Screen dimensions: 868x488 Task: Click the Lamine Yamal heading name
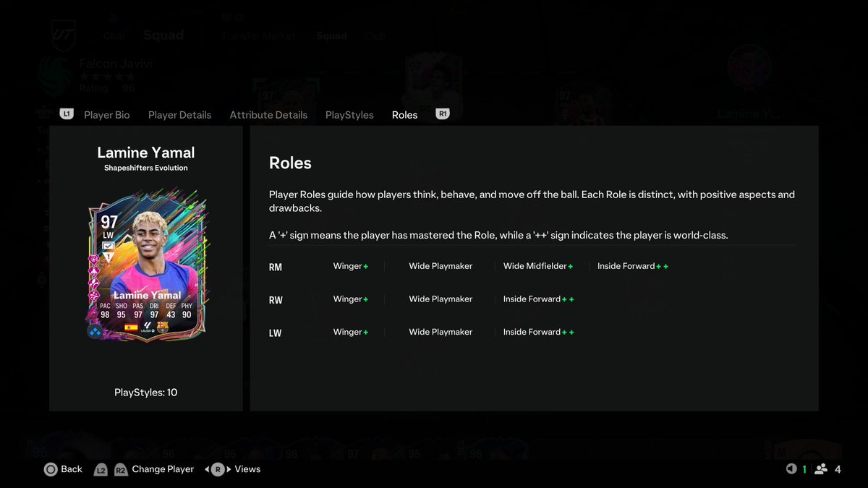tap(146, 153)
